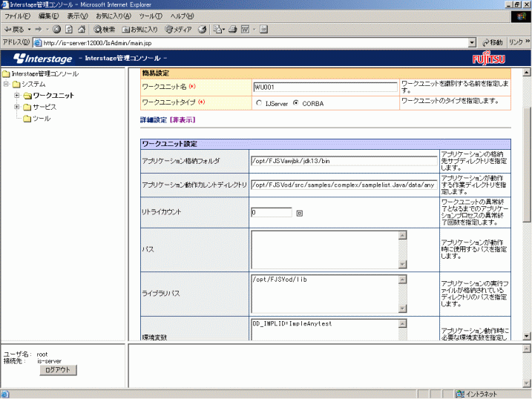Expand the サービス tree node
Viewport: 532px width, 399px height.
click(x=16, y=107)
